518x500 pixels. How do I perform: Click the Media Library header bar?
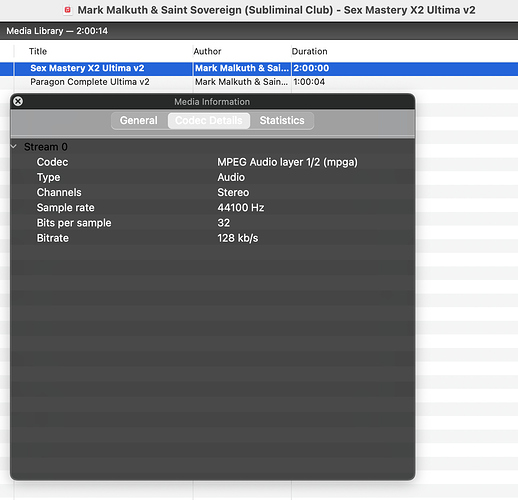259,31
